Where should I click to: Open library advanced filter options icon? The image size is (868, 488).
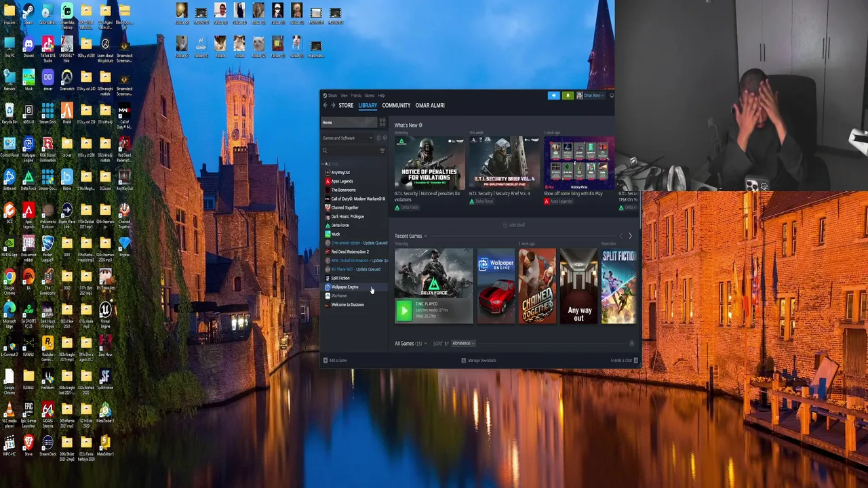382,150
